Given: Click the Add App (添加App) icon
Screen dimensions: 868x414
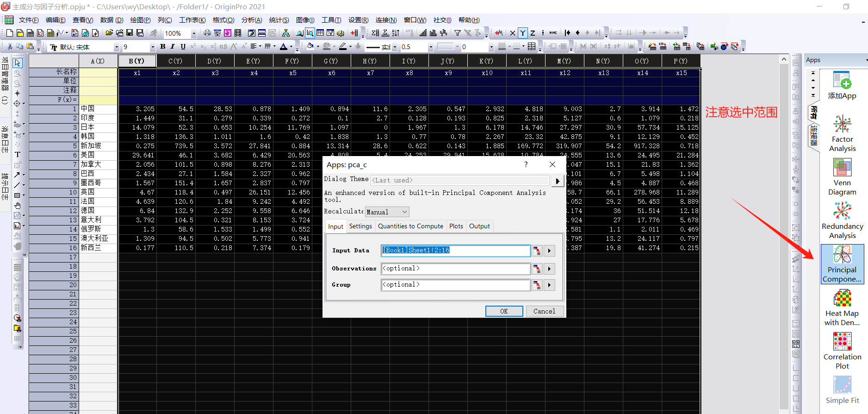Looking at the screenshot, I should 842,86.
